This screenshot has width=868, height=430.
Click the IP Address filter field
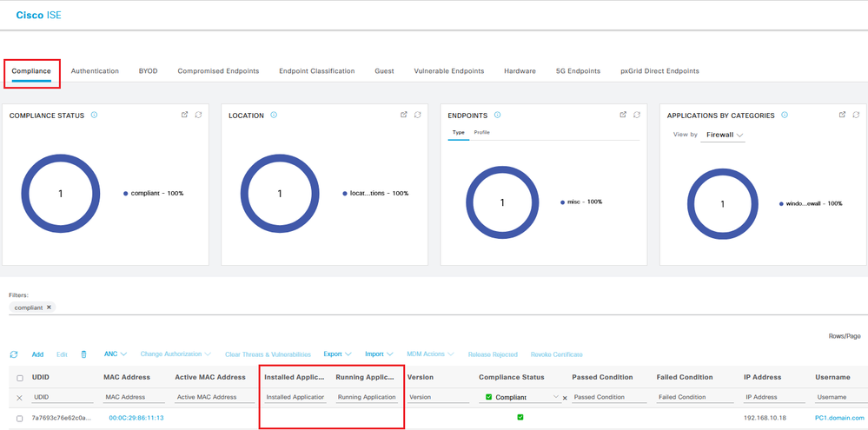[774, 397]
